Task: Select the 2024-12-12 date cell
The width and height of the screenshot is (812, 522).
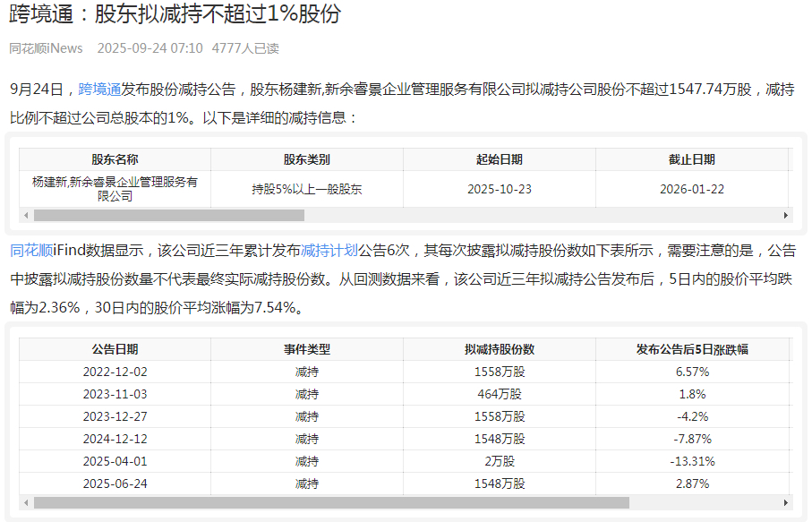Action: pyautogui.click(x=115, y=439)
